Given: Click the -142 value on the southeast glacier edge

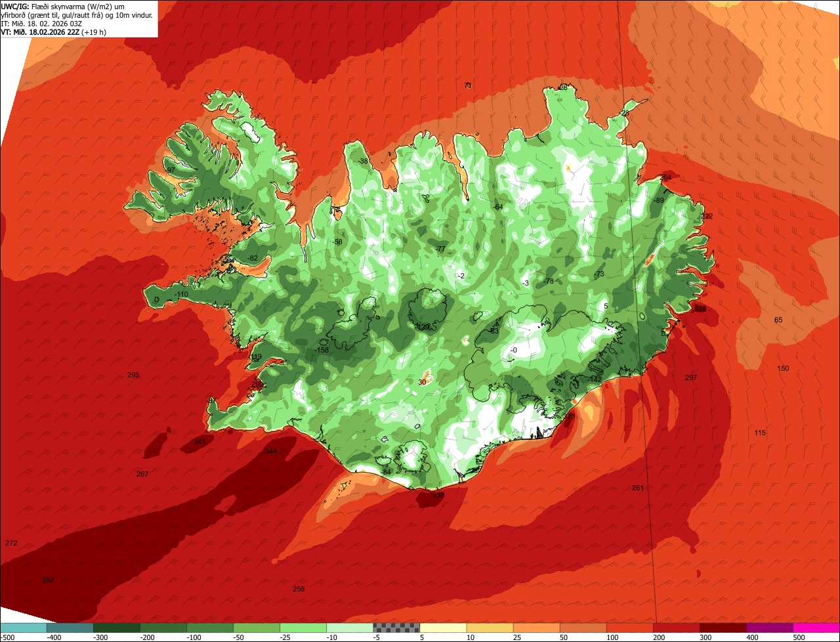Looking at the screenshot, I should [594, 379].
